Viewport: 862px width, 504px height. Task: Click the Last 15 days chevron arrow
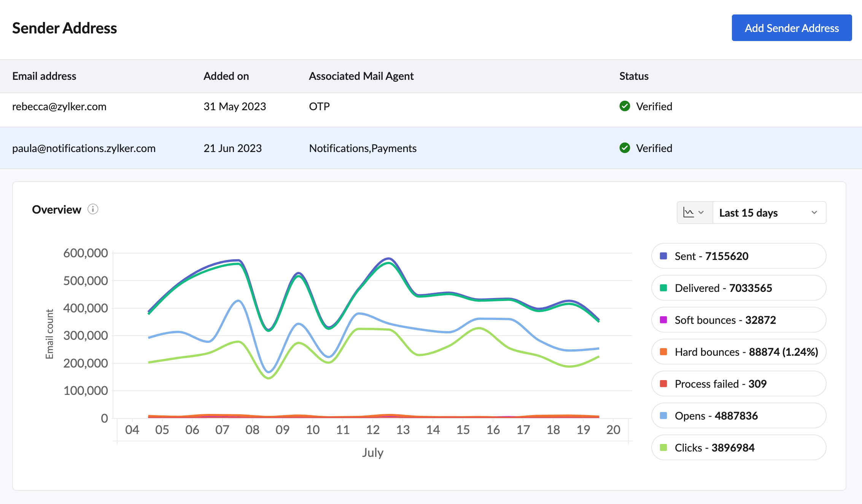(x=814, y=212)
